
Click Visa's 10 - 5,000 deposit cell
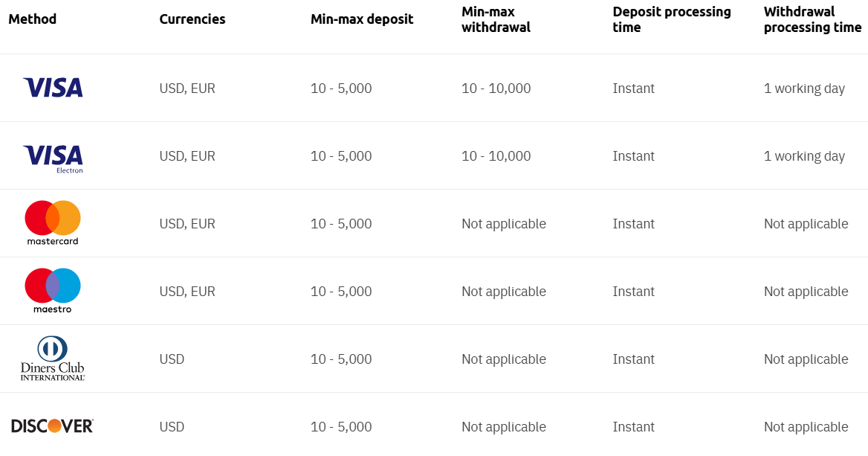coord(341,89)
